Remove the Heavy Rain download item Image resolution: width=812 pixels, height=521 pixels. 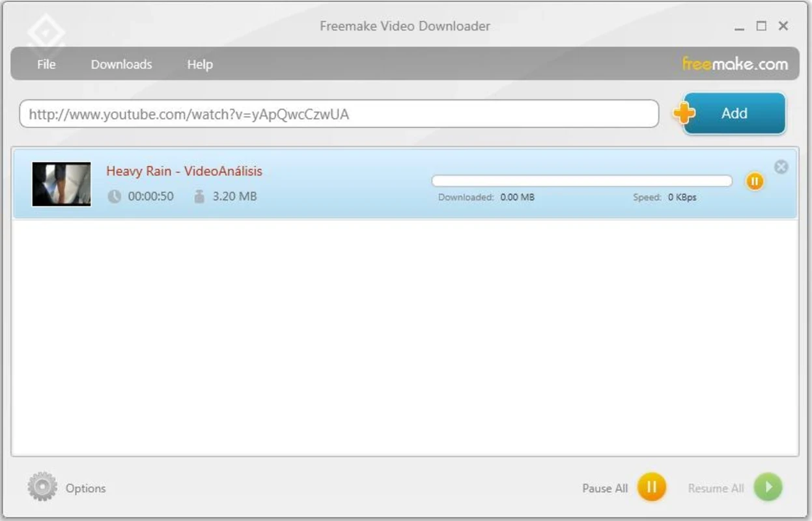(x=781, y=167)
